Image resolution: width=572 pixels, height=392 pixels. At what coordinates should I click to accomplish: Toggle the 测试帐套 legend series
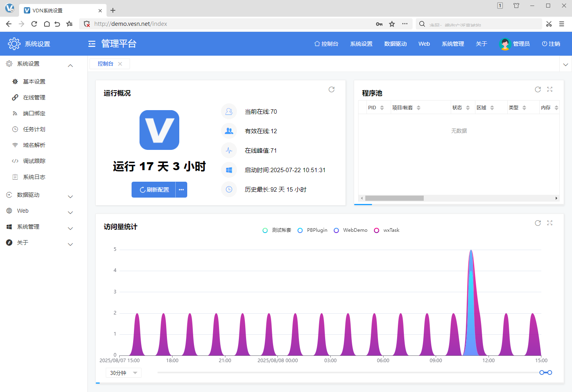point(277,230)
